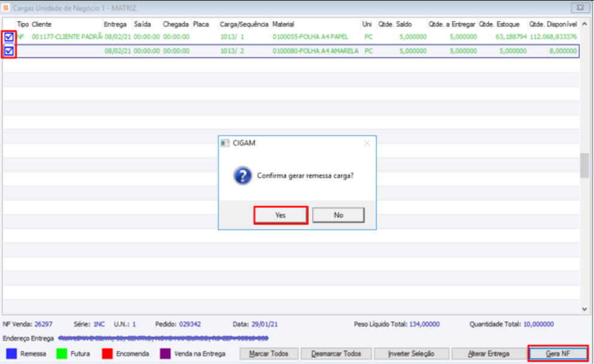Confirm with Yes in CIGAM dialog
Viewport: 594px width, 364px height.
coord(281,215)
